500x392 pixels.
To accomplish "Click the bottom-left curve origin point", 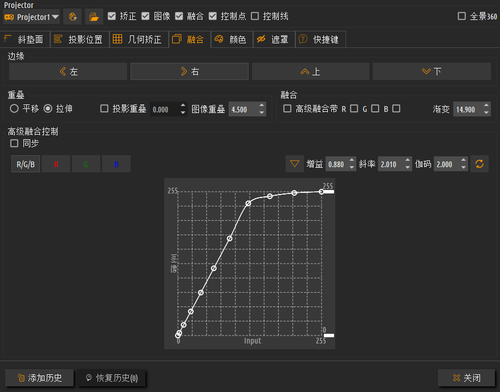I will coord(178,335).
